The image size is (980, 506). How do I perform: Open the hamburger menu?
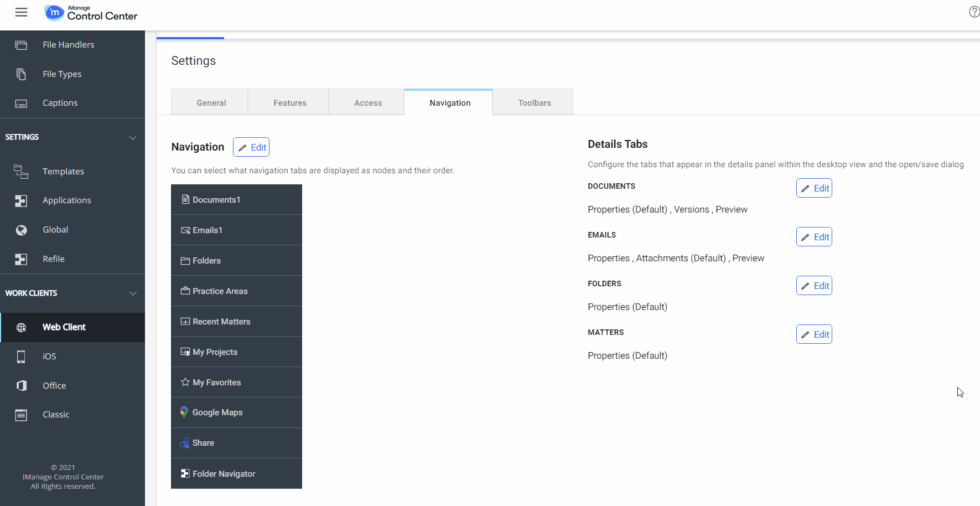tap(21, 12)
